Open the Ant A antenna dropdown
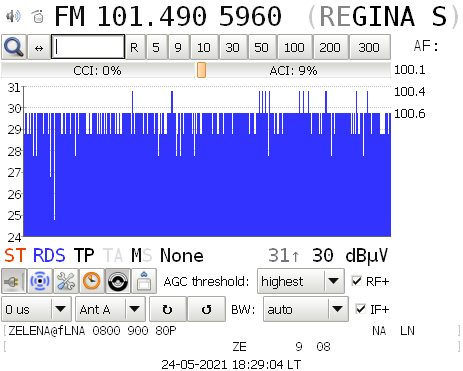Image resolution: width=463 pixels, height=371 pixels. (110, 309)
